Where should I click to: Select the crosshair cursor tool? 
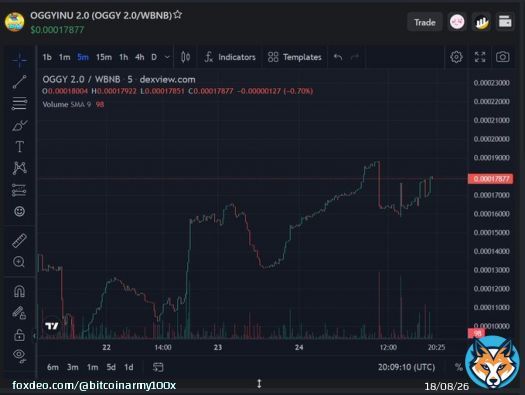tap(20, 60)
